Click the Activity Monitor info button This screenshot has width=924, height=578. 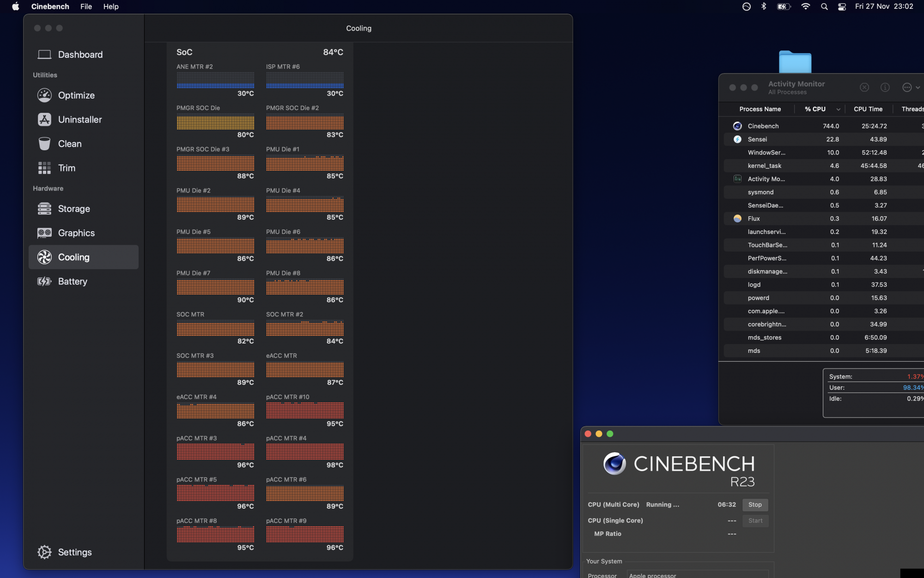point(885,87)
